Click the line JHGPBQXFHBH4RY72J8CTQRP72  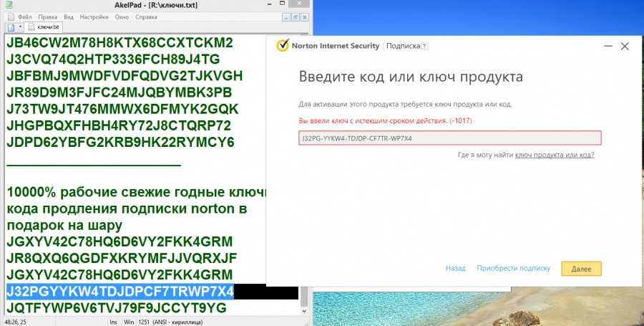(x=119, y=126)
